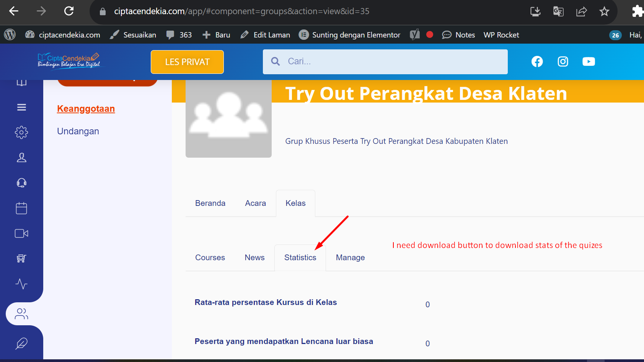Click the install app icon in address bar

[x=535, y=11]
